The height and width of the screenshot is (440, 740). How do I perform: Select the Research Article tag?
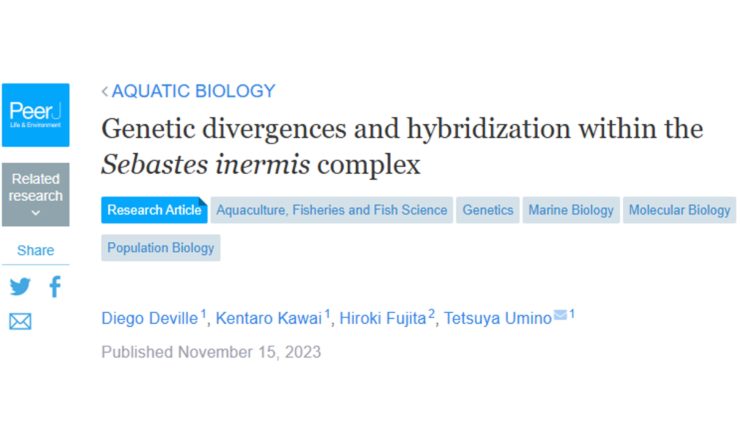point(153,210)
